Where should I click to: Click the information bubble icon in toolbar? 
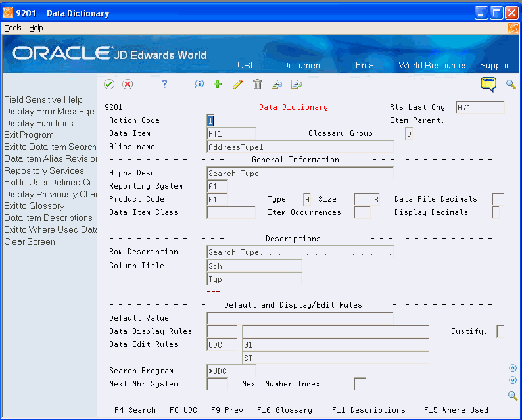[199, 84]
